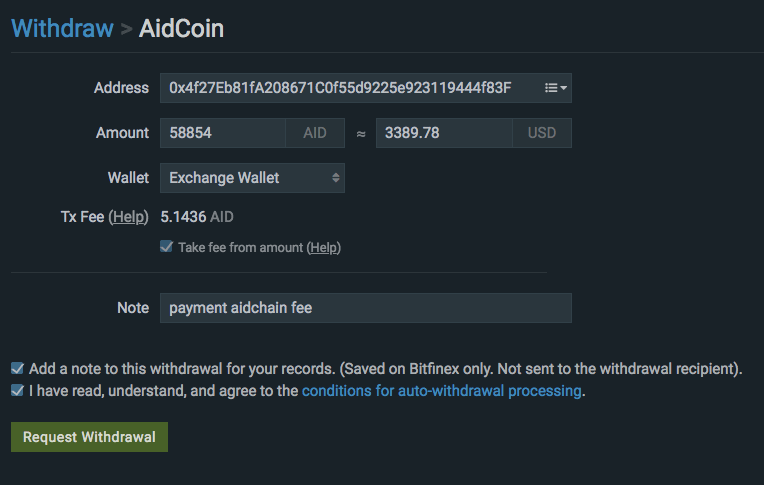Focus the Note text field
This screenshot has height=485, width=764.
coord(365,308)
